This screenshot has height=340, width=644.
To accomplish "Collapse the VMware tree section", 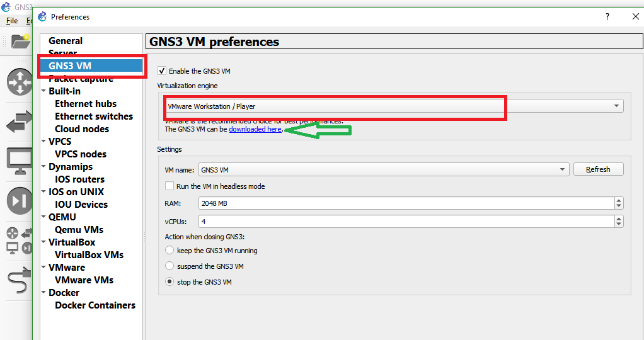I will (x=43, y=267).
